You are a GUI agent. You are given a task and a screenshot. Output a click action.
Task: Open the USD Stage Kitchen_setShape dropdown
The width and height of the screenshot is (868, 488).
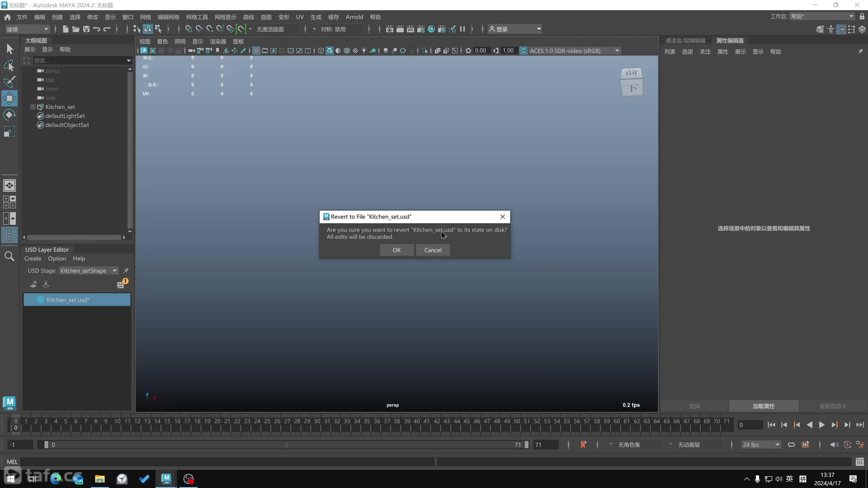click(x=89, y=270)
